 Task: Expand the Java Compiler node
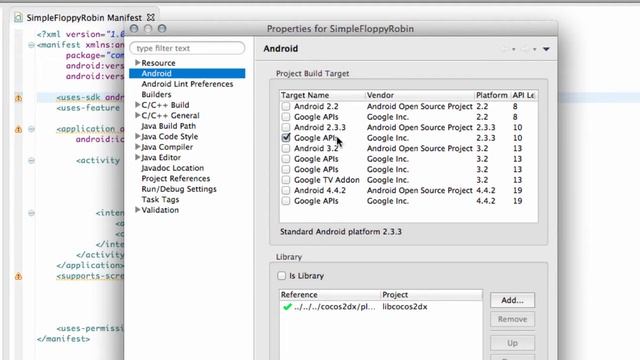(138, 147)
